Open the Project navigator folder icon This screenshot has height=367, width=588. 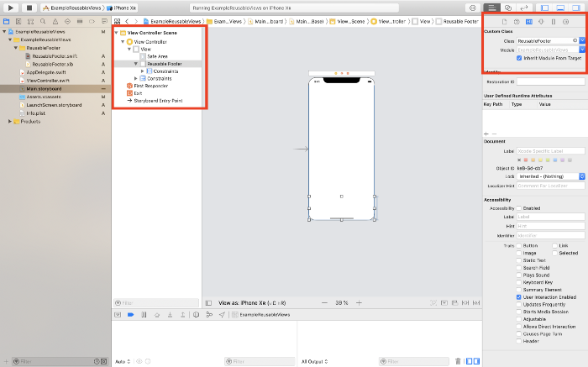click(7, 21)
